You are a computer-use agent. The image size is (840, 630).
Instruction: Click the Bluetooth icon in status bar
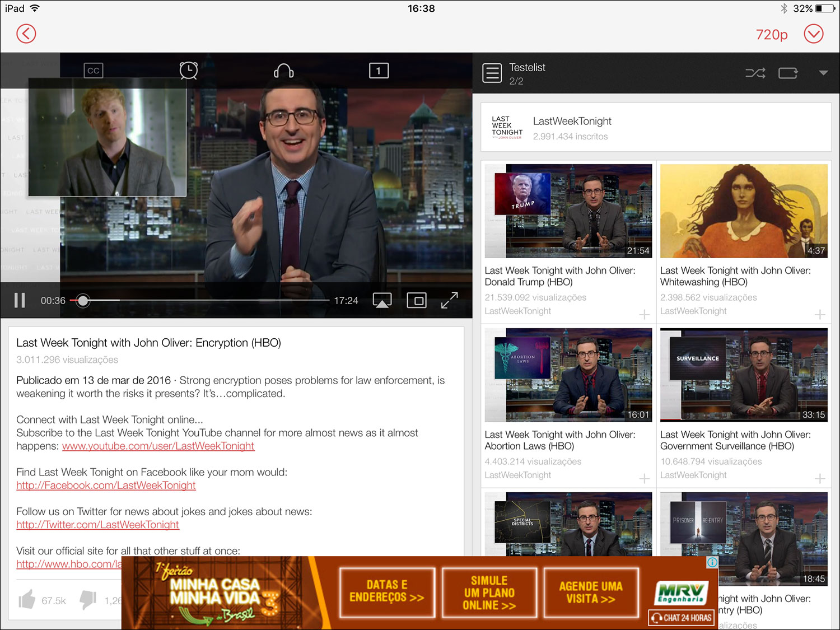[784, 8]
